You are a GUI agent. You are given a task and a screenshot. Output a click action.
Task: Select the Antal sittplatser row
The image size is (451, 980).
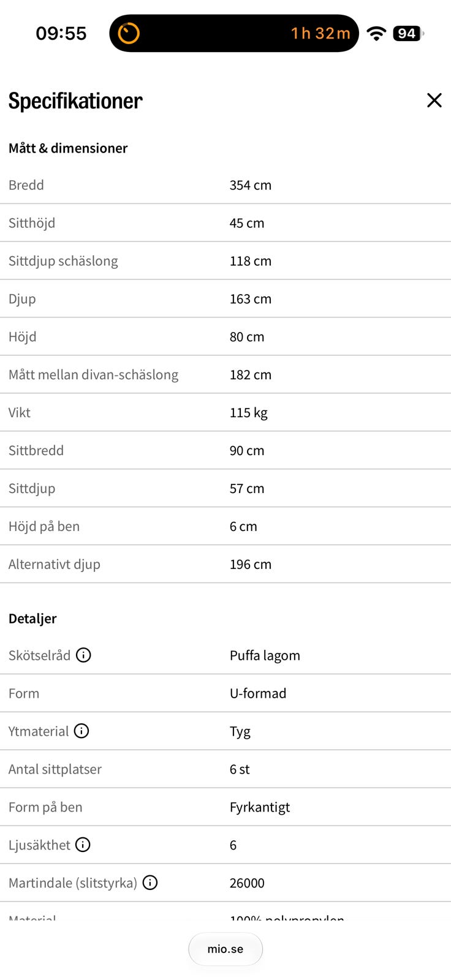pyautogui.click(x=225, y=769)
